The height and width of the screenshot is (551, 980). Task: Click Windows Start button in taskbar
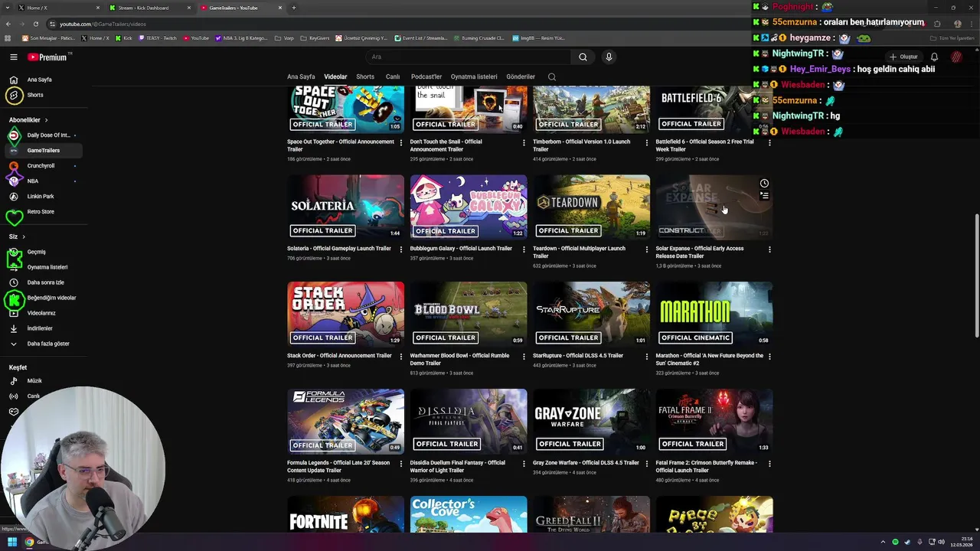point(11,542)
